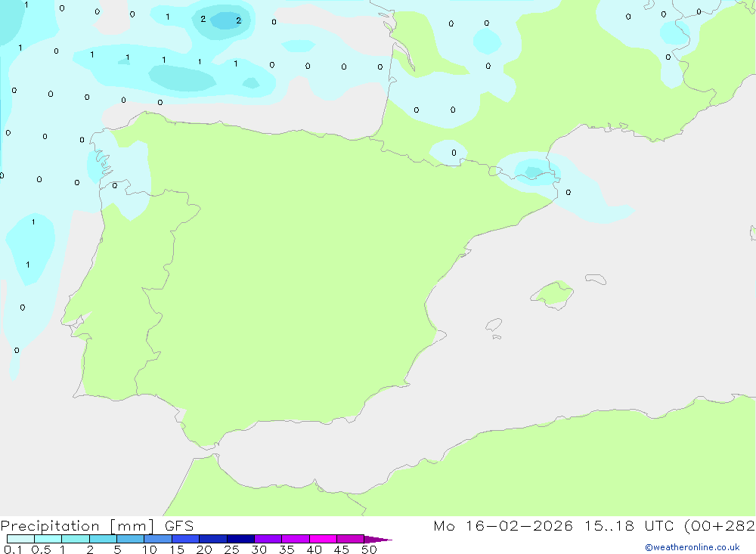Pick the 25–30 mm legend swatch
This screenshot has height=554, width=756.
tap(240, 539)
